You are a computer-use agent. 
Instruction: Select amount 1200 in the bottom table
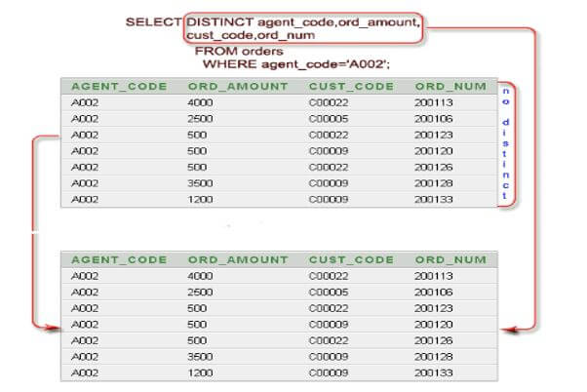[x=199, y=372]
